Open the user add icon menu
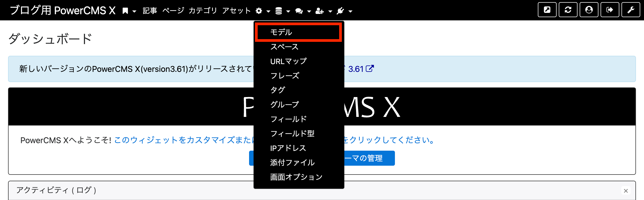 point(320,11)
